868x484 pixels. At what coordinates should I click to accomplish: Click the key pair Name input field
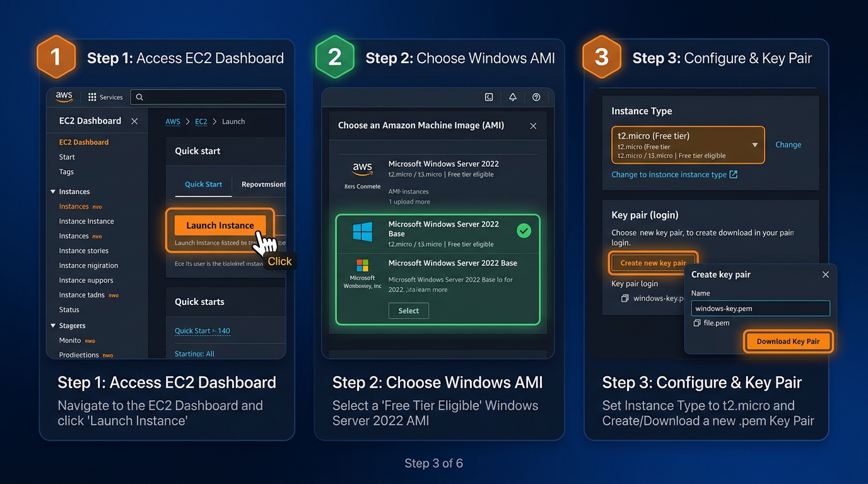760,308
